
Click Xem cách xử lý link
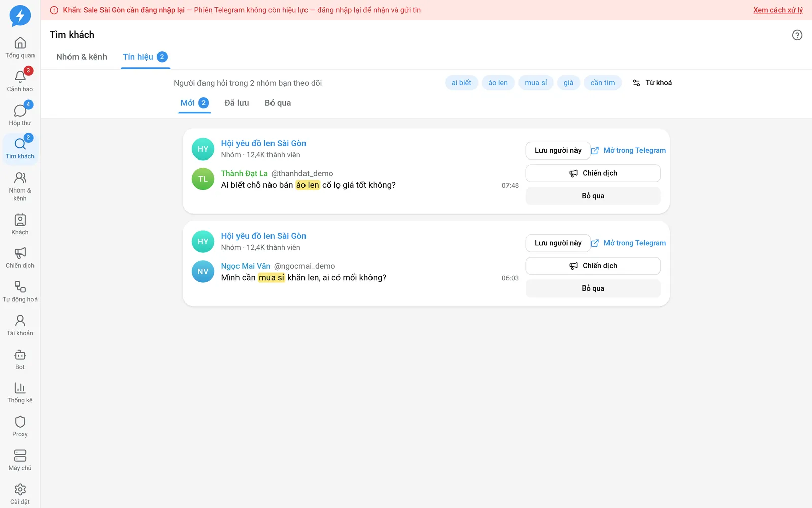pyautogui.click(x=778, y=10)
